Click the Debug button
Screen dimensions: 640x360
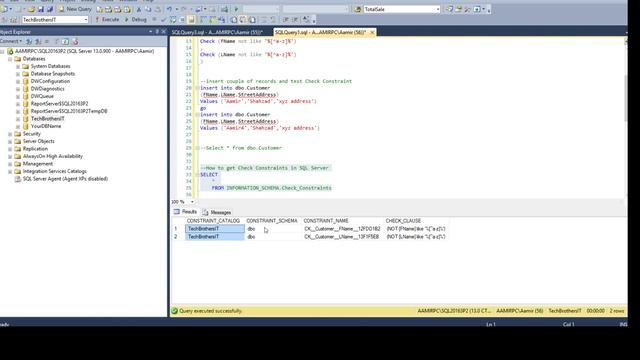(x=136, y=19)
